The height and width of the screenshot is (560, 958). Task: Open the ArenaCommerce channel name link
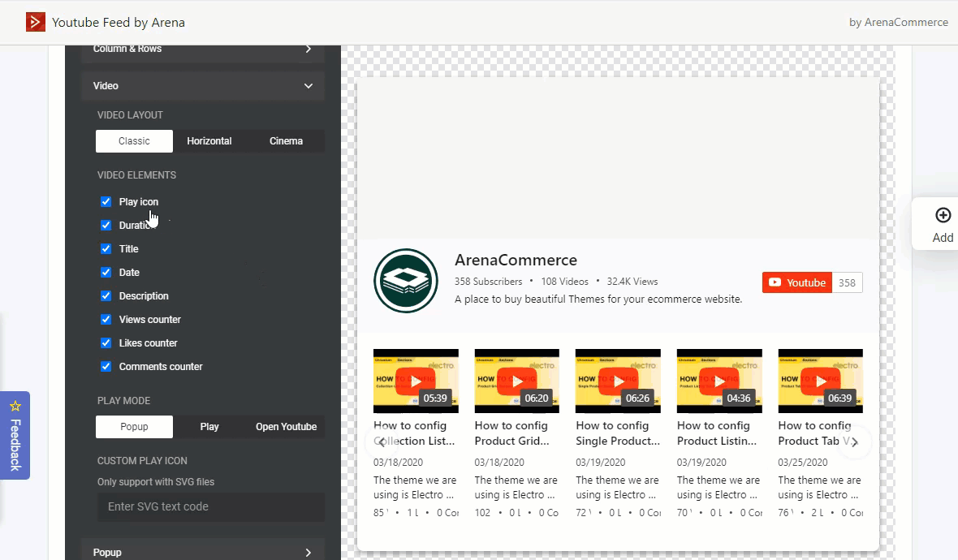point(516,261)
